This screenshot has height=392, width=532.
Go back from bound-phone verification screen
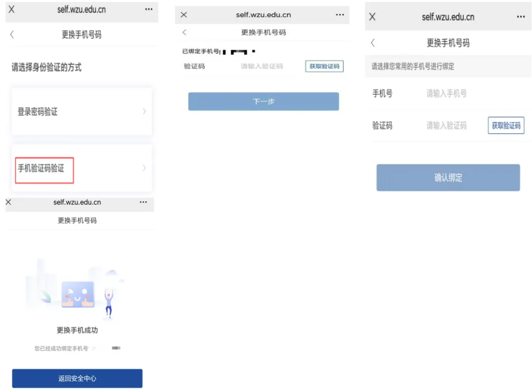tap(184, 32)
